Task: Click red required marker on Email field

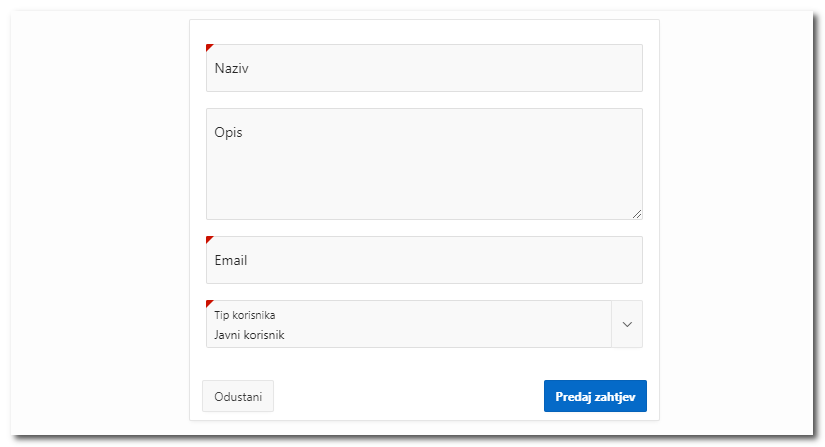Action: pyautogui.click(x=209, y=239)
